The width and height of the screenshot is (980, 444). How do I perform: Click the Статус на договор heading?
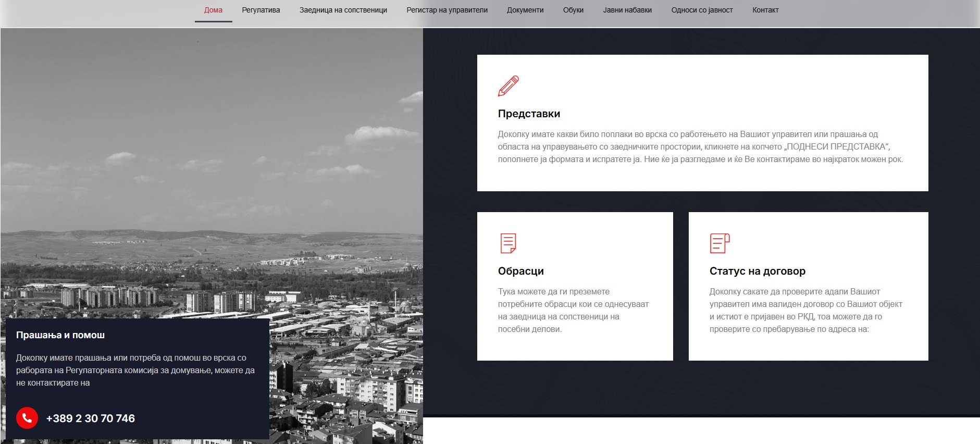point(757,271)
